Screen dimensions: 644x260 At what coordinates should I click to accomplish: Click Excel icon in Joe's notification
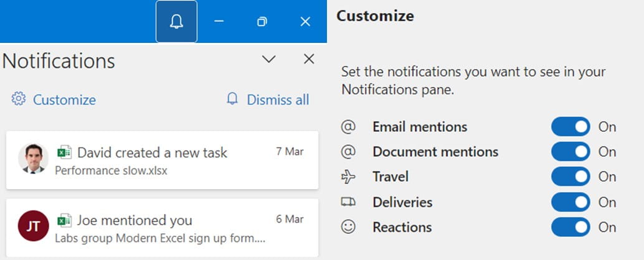click(x=64, y=220)
